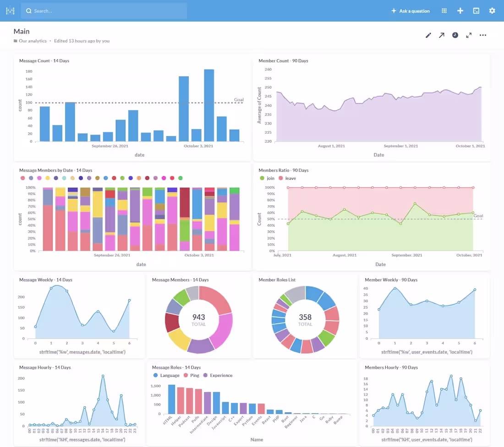
Task: Open the Members Hourly - 90 Days card title
Action: click(x=391, y=367)
